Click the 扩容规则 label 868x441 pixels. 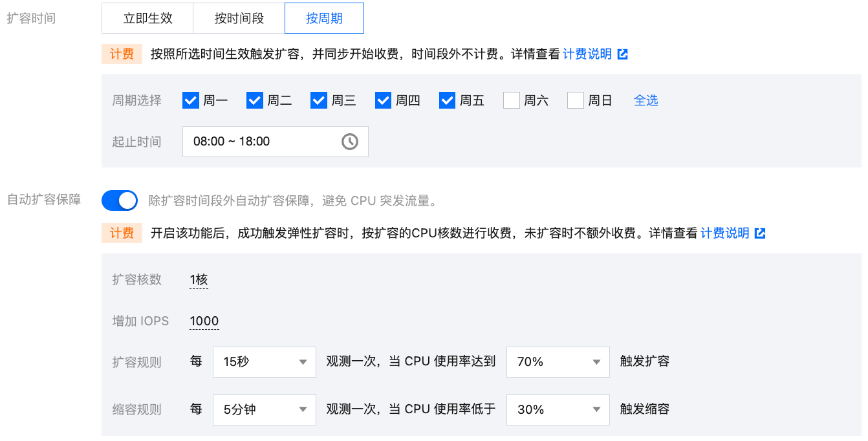click(x=137, y=362)
